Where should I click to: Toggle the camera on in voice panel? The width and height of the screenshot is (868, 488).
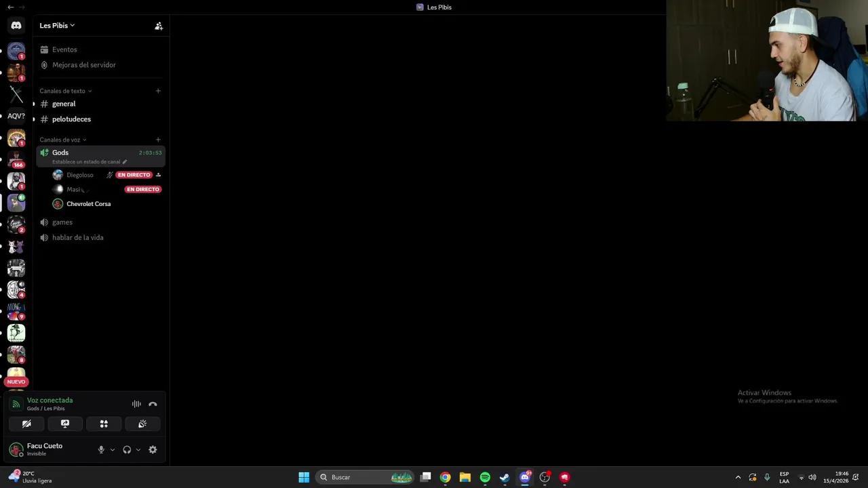[26, 424]
